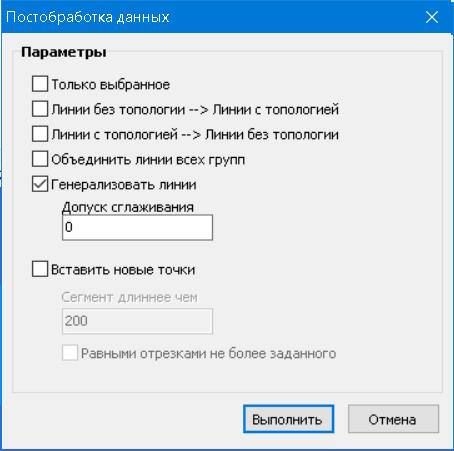Screen dimensions: 454x451
Task: Uncheck the 'Генерализовать линии' checkbox
Action: point(40,184)
